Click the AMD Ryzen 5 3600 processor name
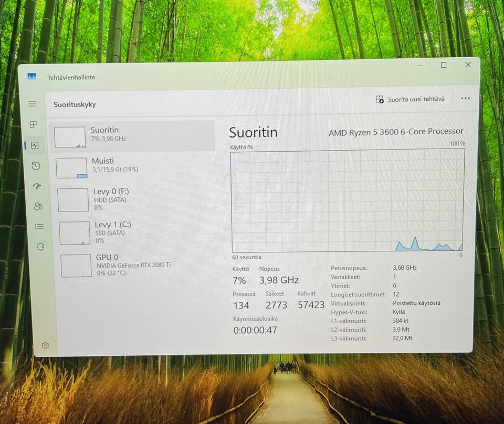Screen dimensions: 504x424 396,132
